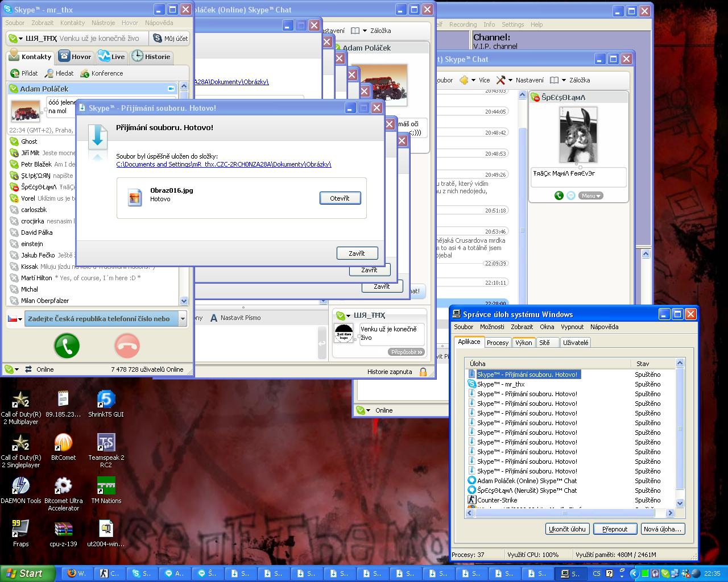Open TM Nations desktop icon

106,490
